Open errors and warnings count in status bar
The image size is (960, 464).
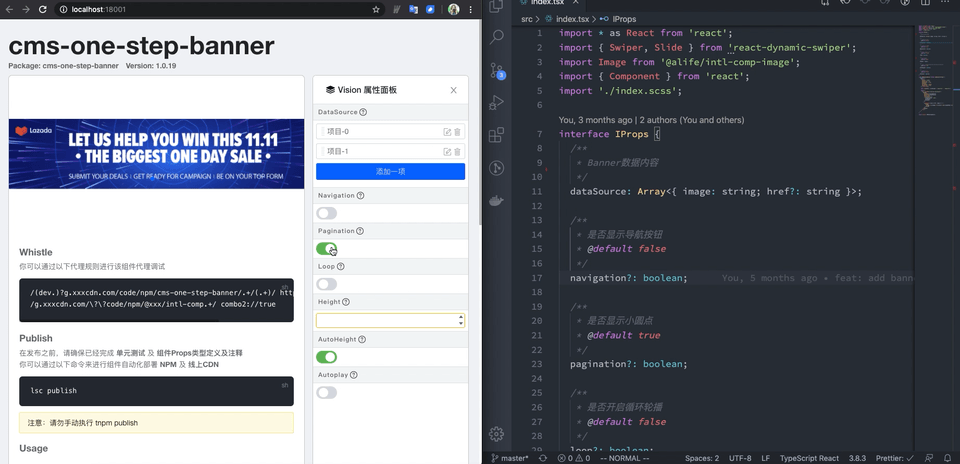pos(574,458)
